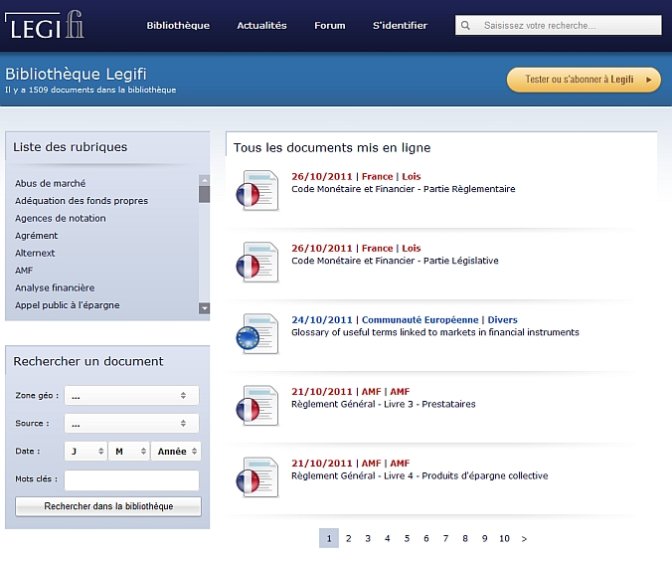Go to page 6
This screenshot has width=672, height=561.
[x=426, y=539]
